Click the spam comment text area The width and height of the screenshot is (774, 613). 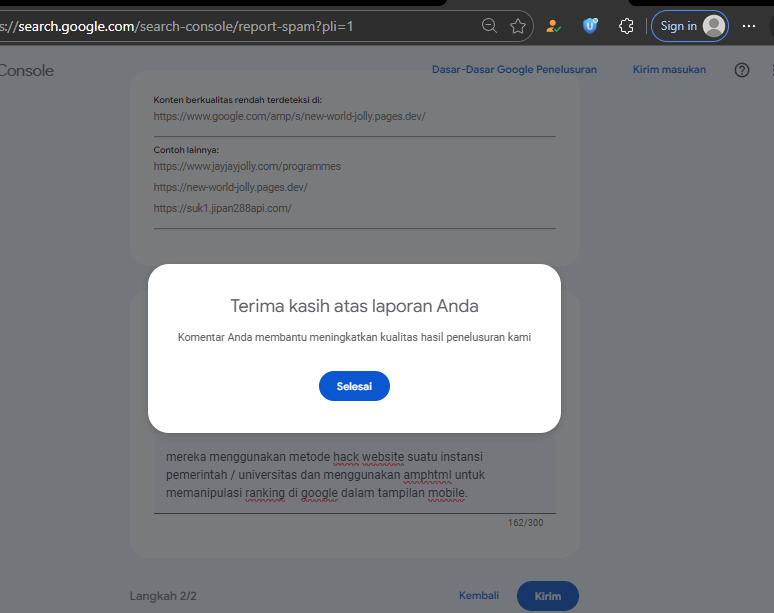pos(354,474)
